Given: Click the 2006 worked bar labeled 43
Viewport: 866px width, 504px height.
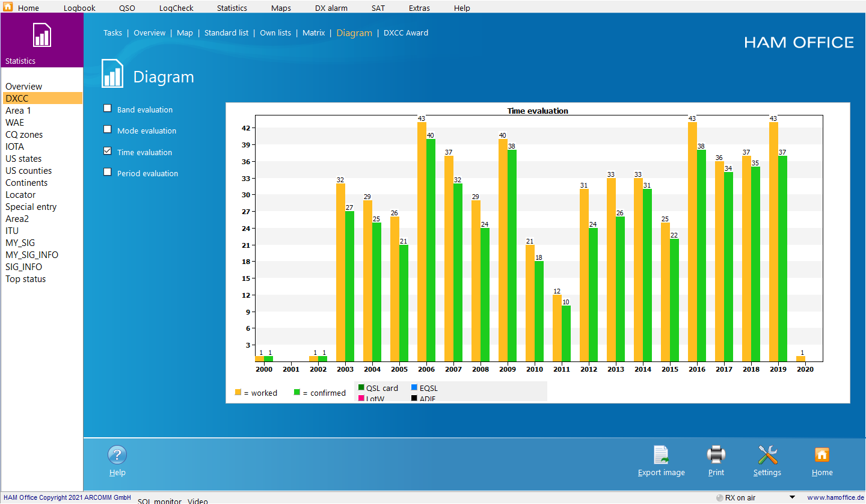Looking at the screenshot, I should point(422,242).
